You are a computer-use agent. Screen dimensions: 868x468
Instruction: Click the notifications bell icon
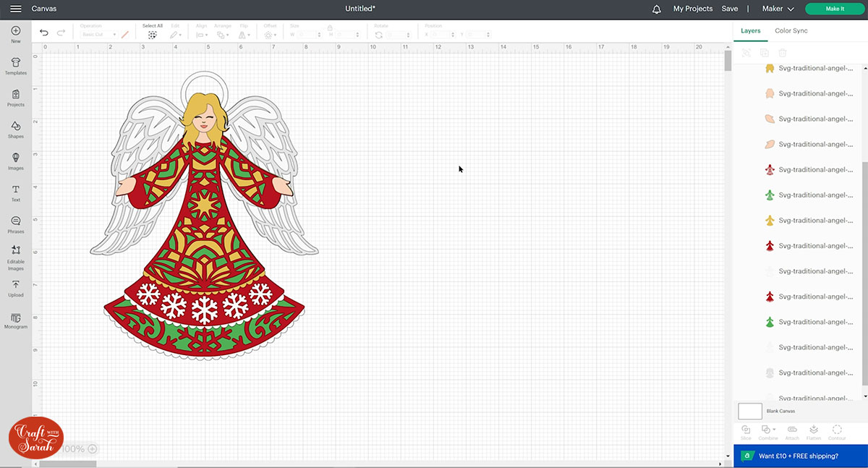point(657,9)
